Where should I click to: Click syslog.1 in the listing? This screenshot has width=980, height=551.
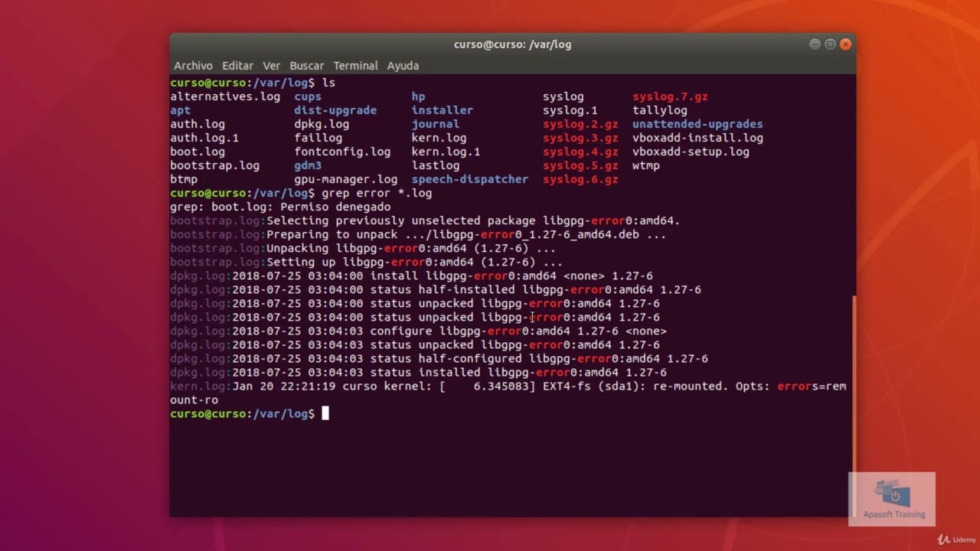pos(570,110)
